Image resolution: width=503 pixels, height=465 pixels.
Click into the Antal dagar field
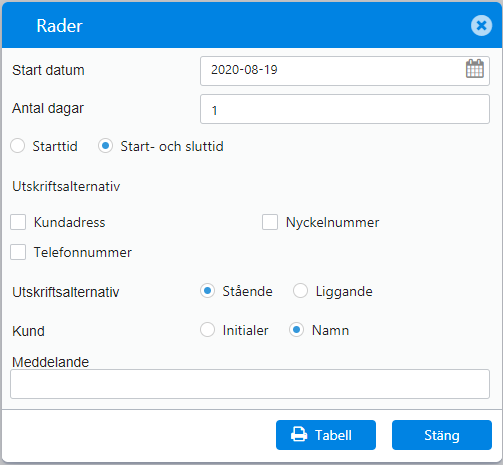(345, 109)
